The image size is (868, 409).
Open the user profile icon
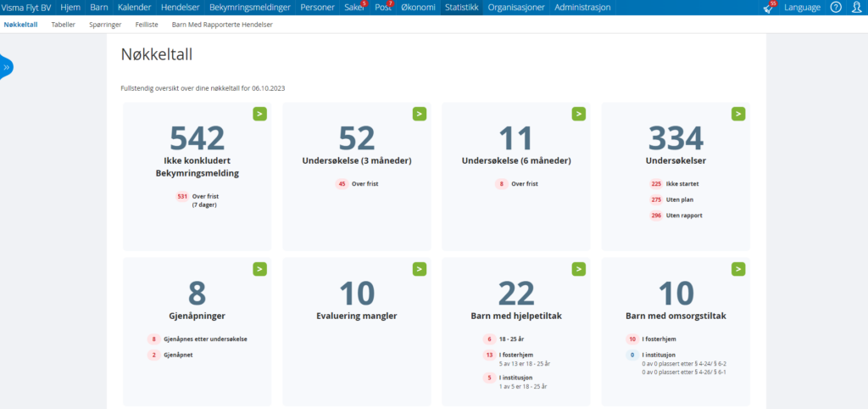click(856, 8)
